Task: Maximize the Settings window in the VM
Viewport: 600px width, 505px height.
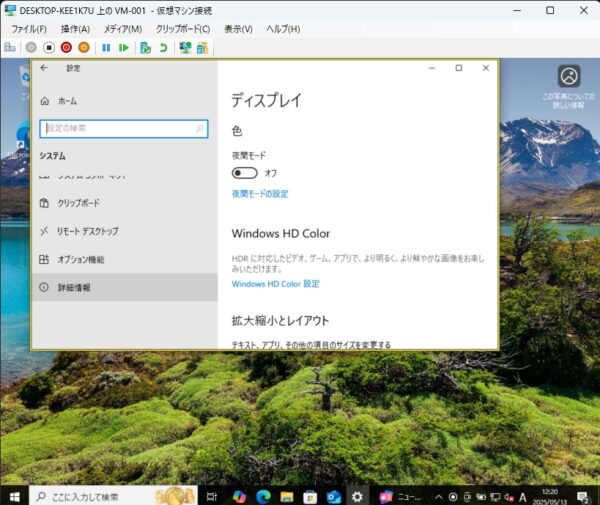Action: [459, 68]
